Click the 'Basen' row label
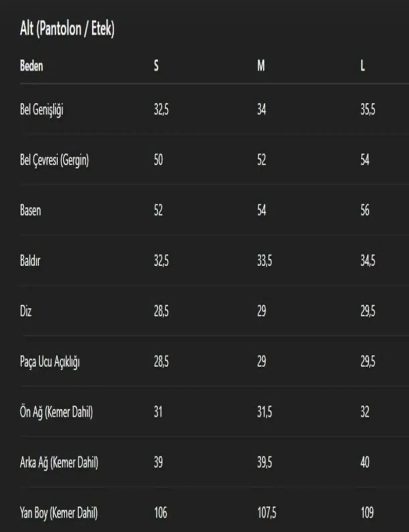The width and height of the screenshot is (409, 532). tap(31, 211)
